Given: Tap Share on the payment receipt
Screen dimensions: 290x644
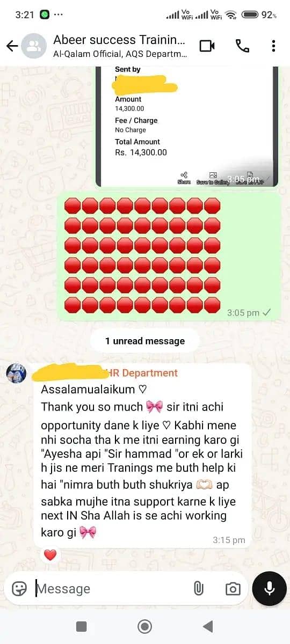Looking at the screenshot, I should click(184, 178).
